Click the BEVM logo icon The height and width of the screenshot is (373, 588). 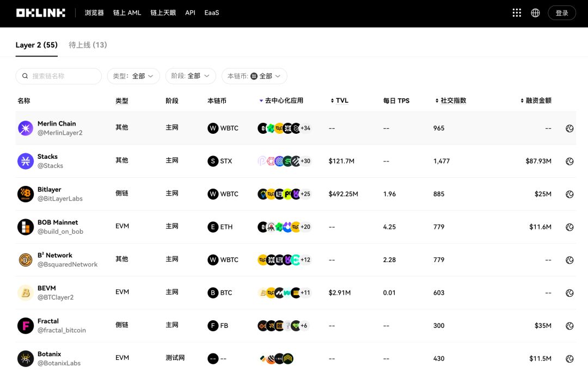tap(26, 293)
